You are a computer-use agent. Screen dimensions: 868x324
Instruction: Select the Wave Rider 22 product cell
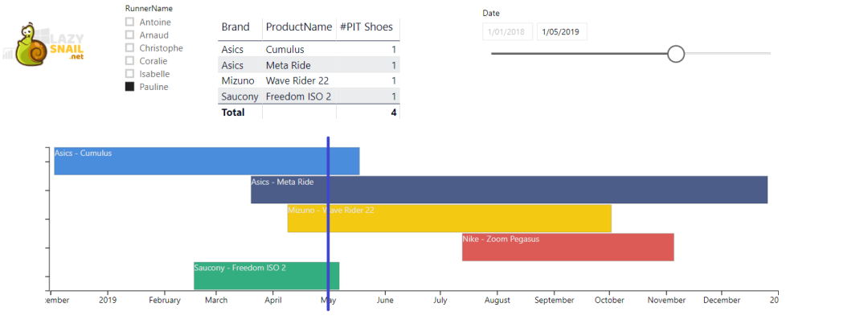[297, 81]
